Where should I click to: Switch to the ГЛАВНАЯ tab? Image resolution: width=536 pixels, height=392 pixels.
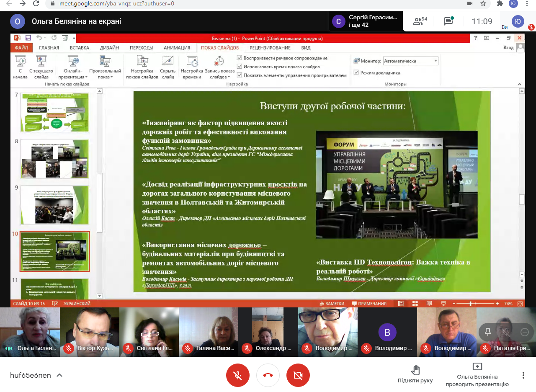(x=49, y=48)
